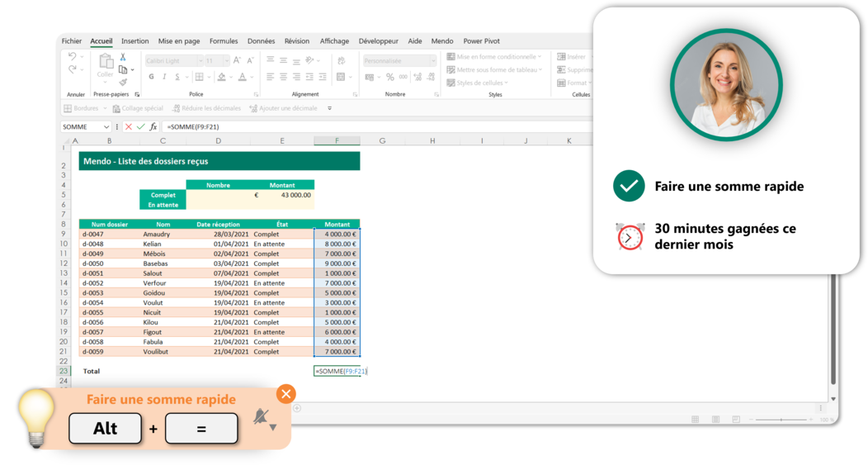The image size is (868, 465).
Task: Click the text orientation icon
Action: click(x=310, y=59)
